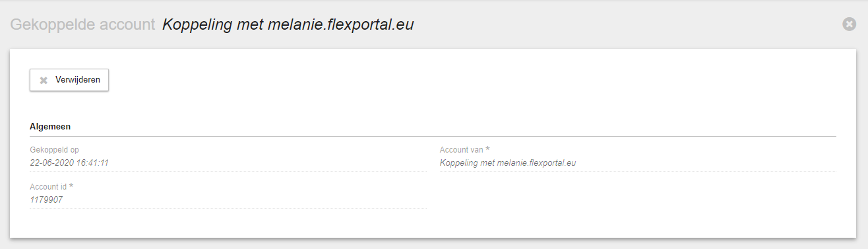
Task: Click the dotted line under Account id value
Action: coord(228,208)
